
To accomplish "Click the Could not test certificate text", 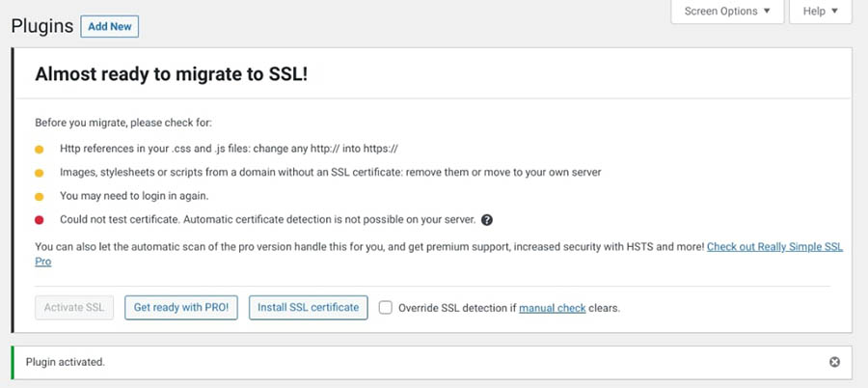I will (266, 219).
